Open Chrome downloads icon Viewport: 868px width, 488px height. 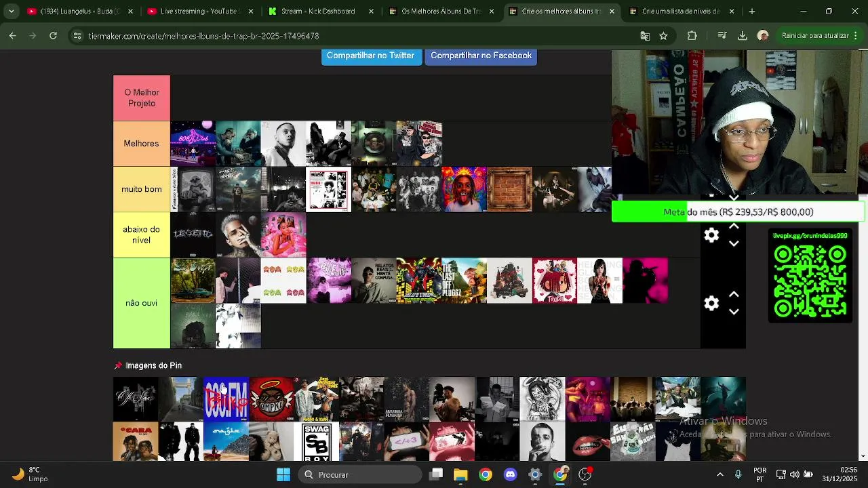(x=742, y=36)
